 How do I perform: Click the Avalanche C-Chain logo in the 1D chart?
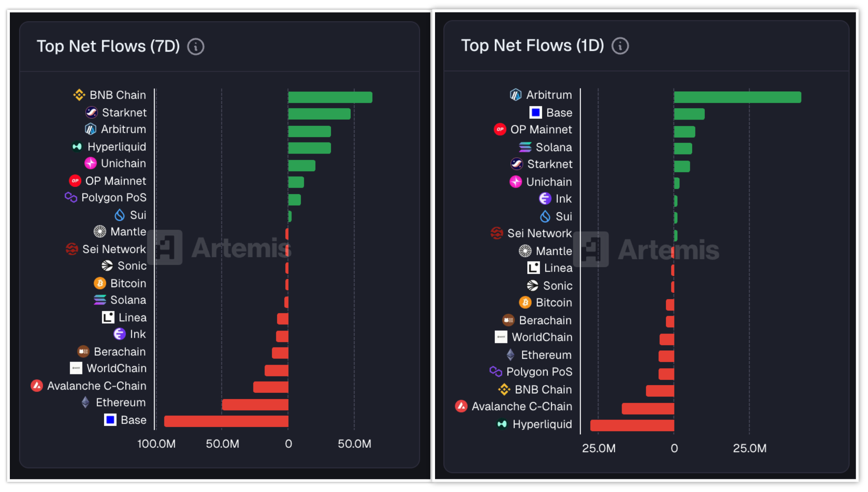coord(461,406)
